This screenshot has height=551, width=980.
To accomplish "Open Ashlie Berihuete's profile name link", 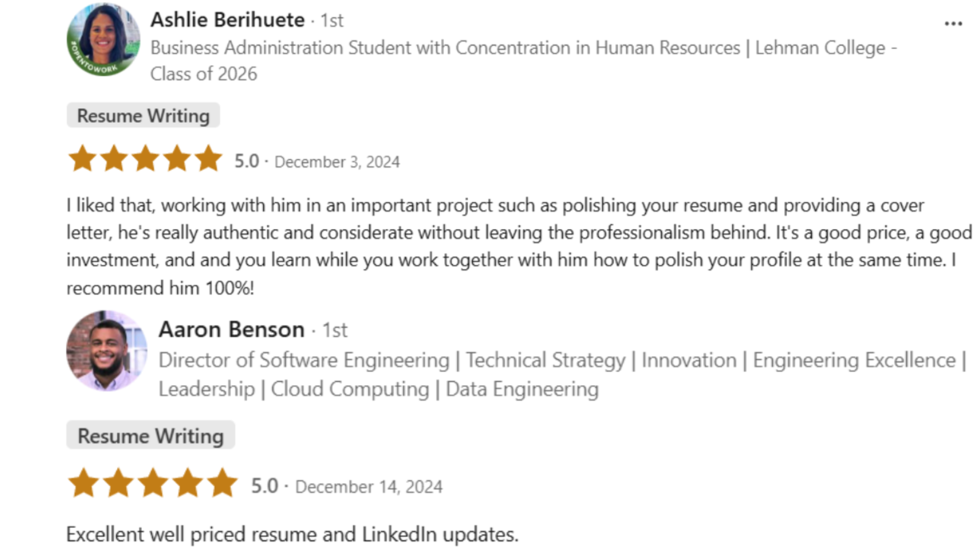I will pyautogui.click(x=227, y=20).
